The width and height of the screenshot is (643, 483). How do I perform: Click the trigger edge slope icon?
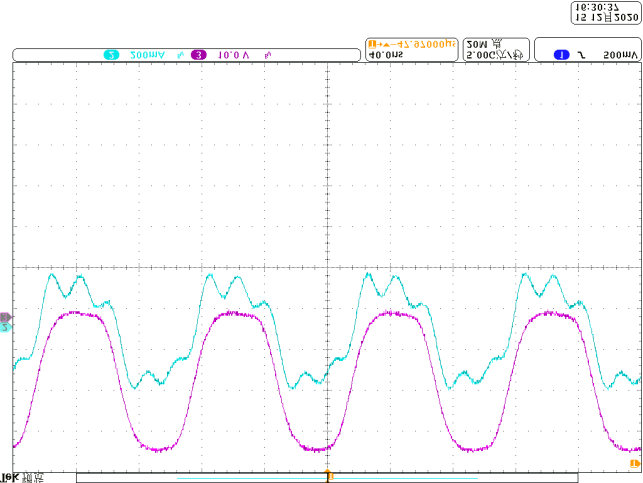(583, 55)
